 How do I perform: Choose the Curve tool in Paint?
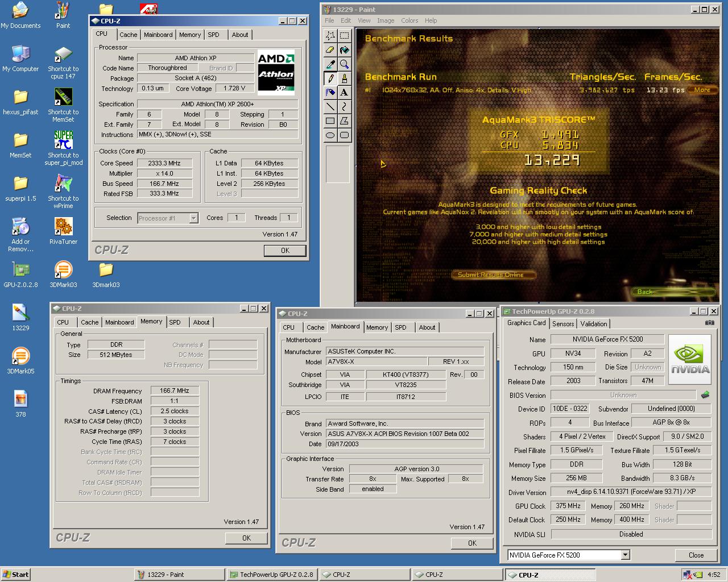(x=344, y=106)
